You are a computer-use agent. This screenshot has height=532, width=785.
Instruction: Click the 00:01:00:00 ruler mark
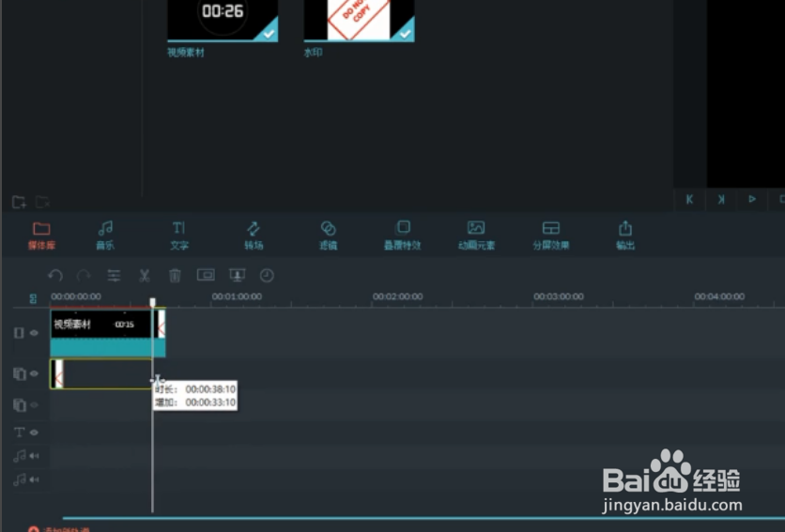point(237,296)
